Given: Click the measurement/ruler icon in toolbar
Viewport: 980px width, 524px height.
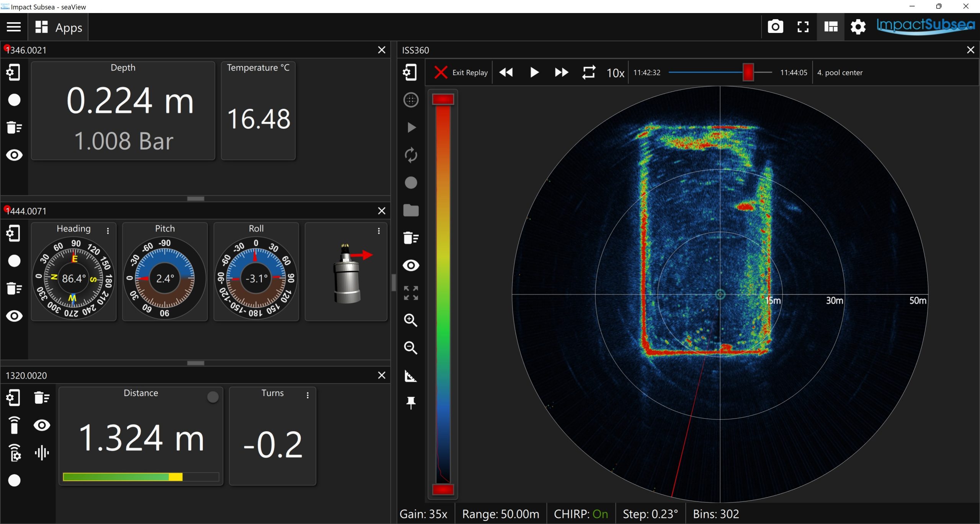Looking at the screenshot, I should [x=412, y=377].
